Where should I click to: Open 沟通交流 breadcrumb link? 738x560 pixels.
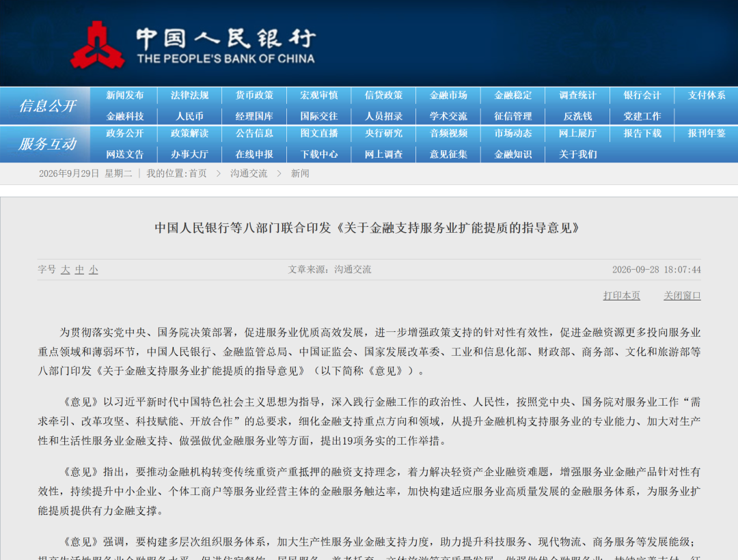[249, 173]
